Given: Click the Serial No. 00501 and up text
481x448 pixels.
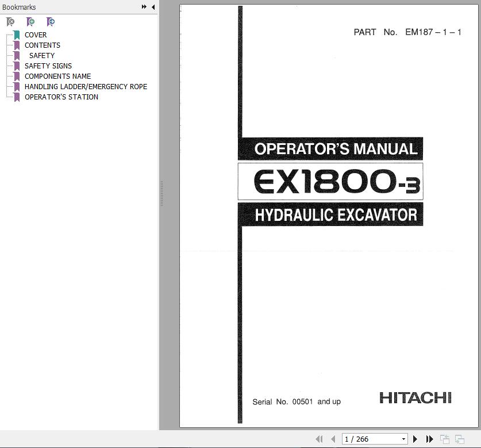Looking at the screenshot, I should tap(297, 401).
